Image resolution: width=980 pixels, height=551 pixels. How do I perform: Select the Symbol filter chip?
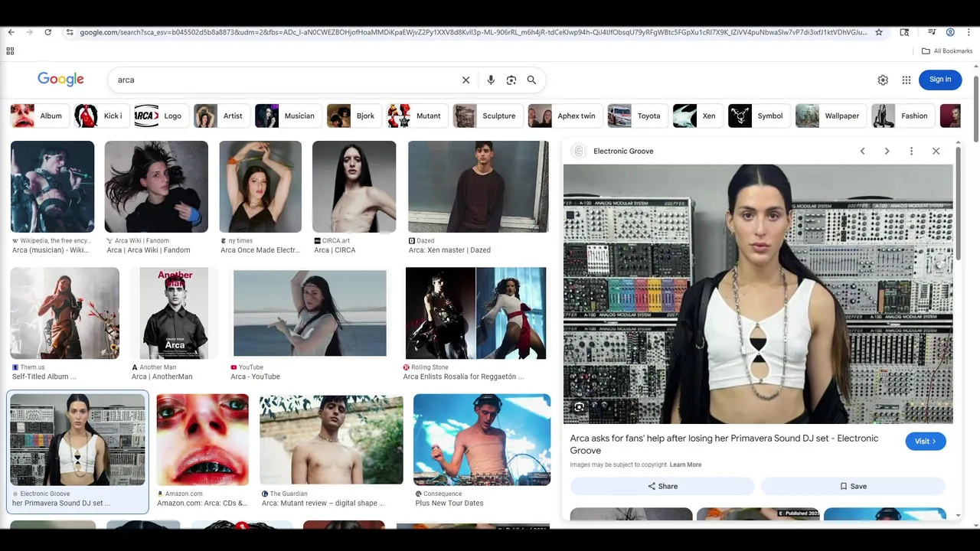point(759,116)
